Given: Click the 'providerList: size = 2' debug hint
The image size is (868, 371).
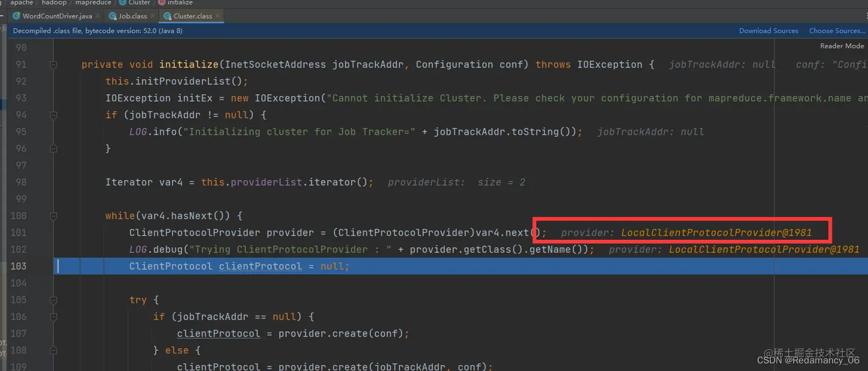Looking at the screenshot, I should click(456, 182).
